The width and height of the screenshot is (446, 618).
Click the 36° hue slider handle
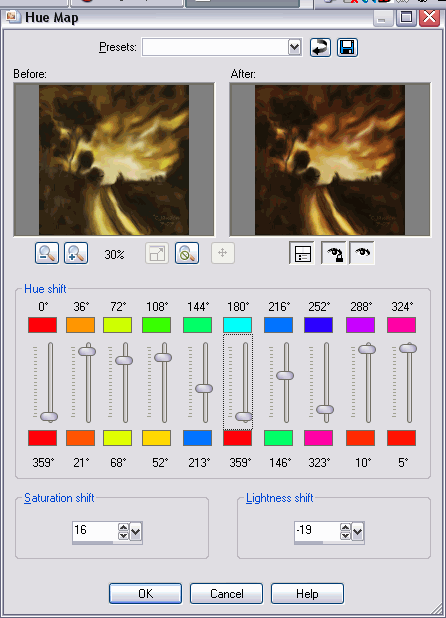(87, 350)
